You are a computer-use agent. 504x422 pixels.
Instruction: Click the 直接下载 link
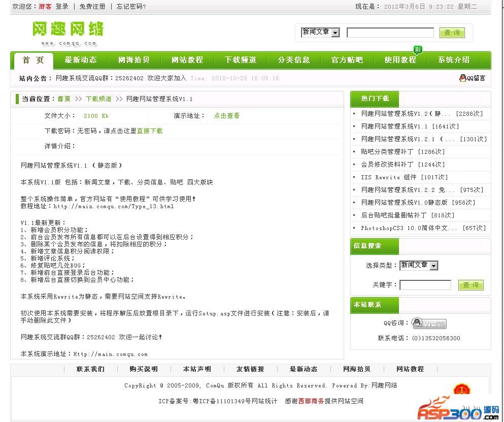coord(150,131)
